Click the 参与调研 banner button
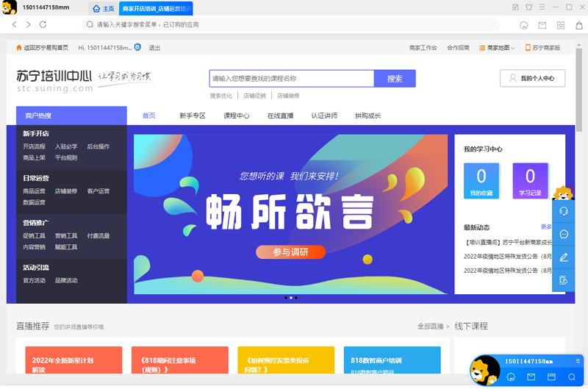The image size is (588, 392). [x=290, y=252]
